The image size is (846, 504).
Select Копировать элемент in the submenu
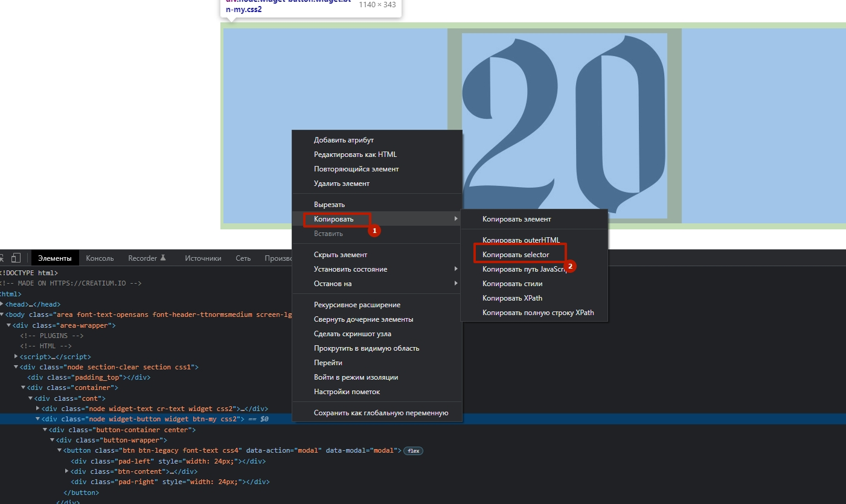tap(534, 219)
